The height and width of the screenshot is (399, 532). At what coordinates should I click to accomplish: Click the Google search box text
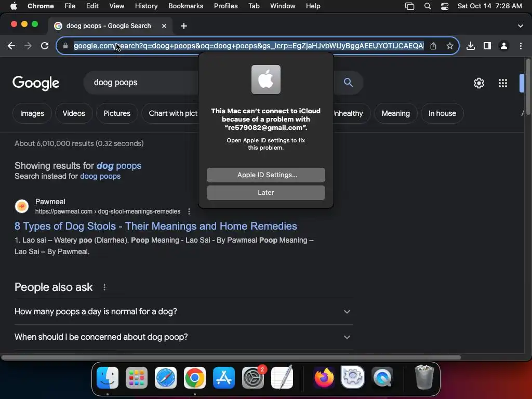pos(116,83)
